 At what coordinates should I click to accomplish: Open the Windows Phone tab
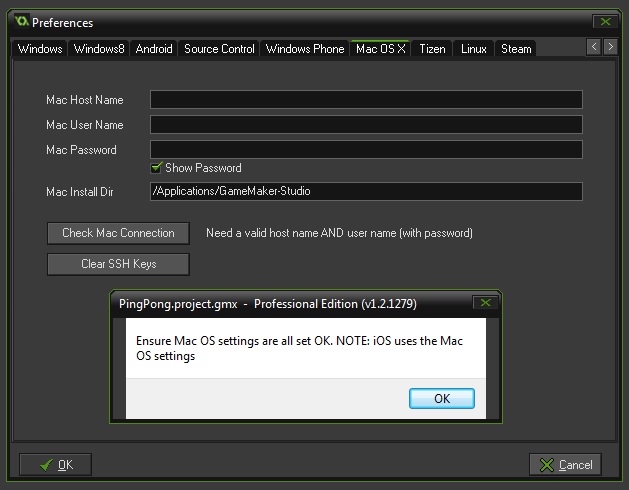pos(305,48)
